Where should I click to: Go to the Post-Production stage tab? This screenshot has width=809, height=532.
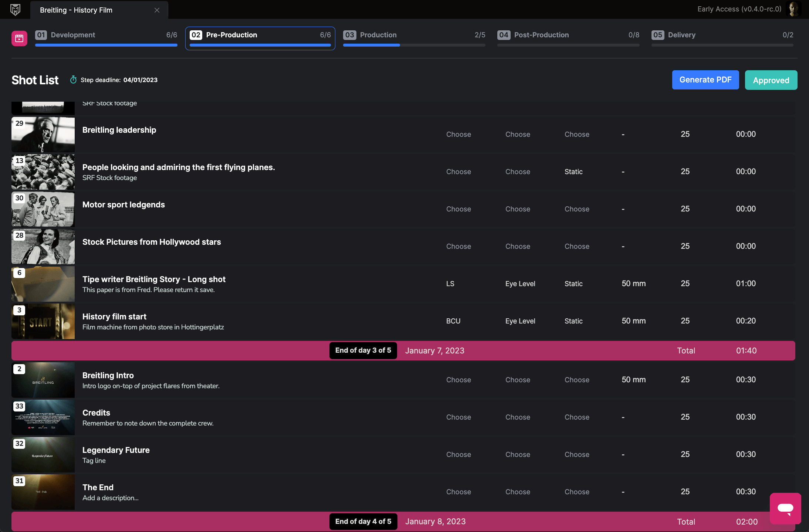click(568, 38)
